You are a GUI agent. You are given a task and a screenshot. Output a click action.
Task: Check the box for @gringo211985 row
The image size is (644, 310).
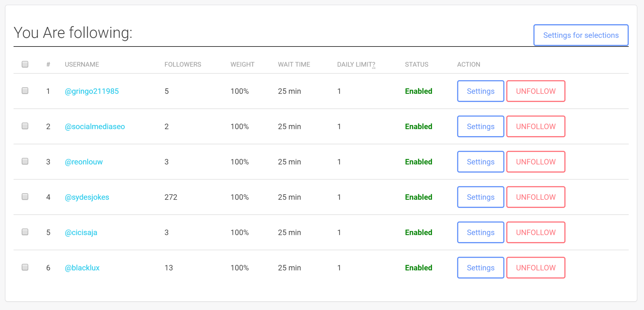(x=25, y=91)
